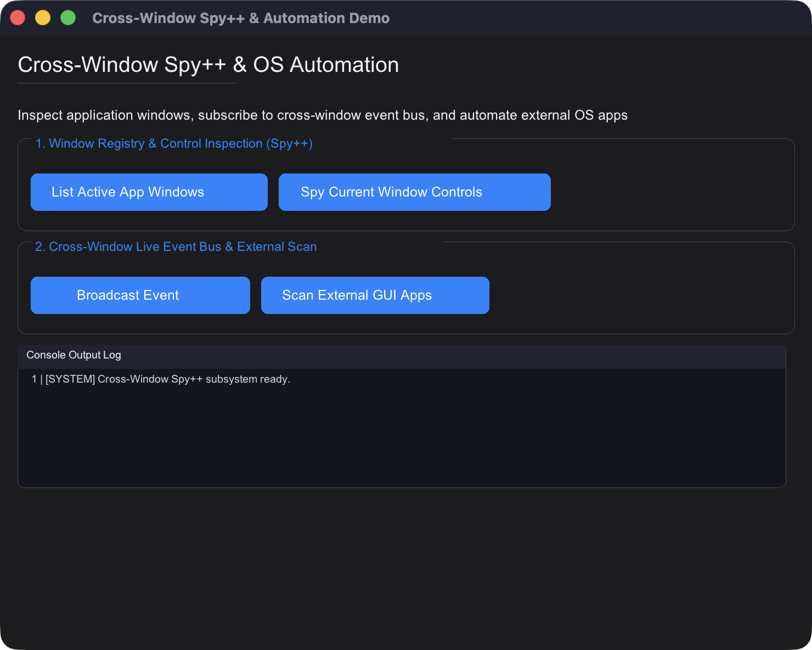Image resolution: width=812 pixels, height=650 pixels.
Task: Click window title Cross-Window Spy++ & Automation Demo
Action: pyautogui.click(x=241, y=18)
